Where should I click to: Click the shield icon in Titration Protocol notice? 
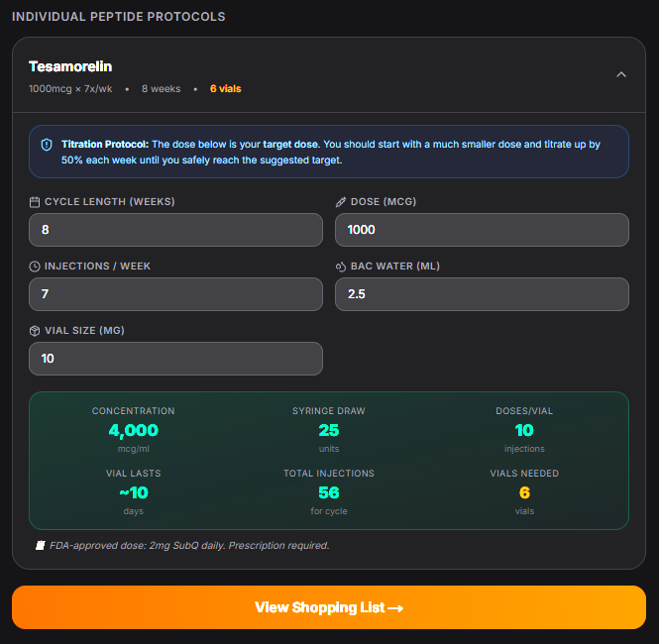click(x=47, y=145)
